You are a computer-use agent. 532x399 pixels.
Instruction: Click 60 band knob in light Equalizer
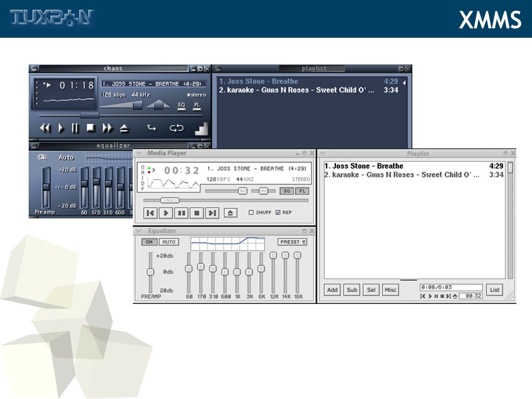click(x=189, y=269)
